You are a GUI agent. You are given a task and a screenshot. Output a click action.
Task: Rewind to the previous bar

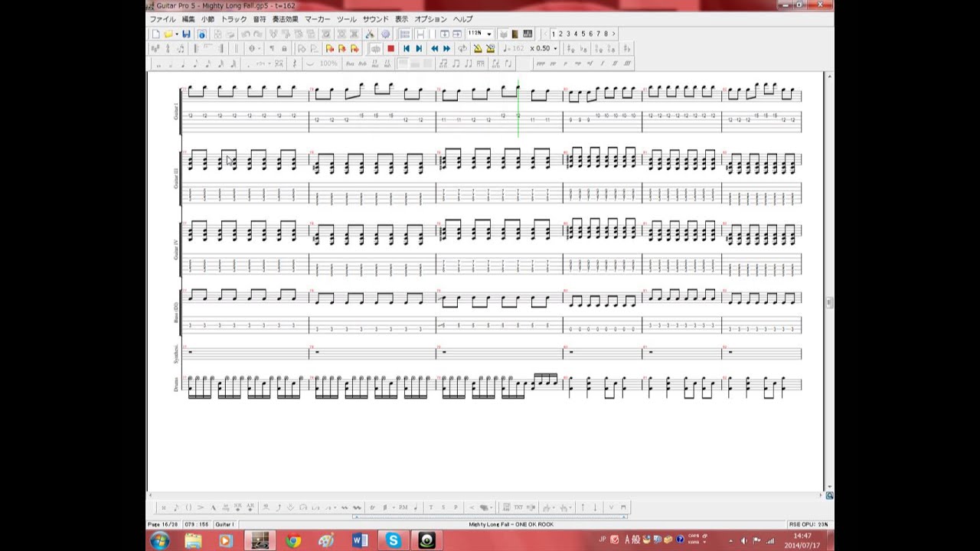434,48
